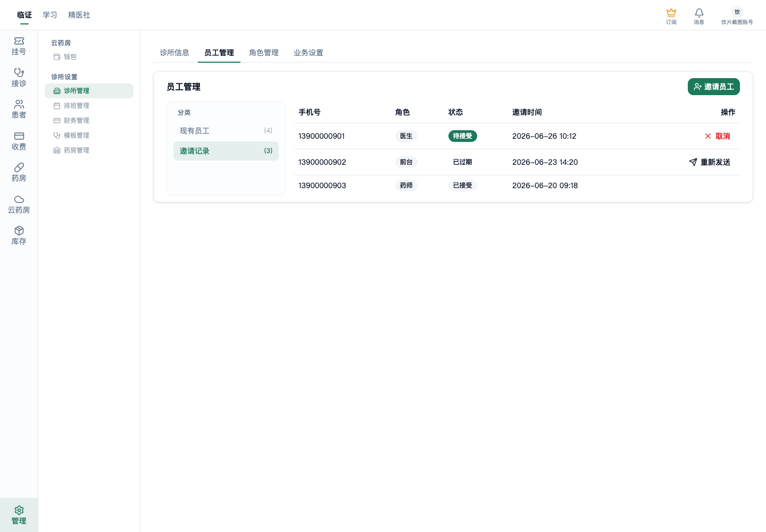Open 药房 pharmacy in the sidebar
766x532 pixels.
(19, 173)
